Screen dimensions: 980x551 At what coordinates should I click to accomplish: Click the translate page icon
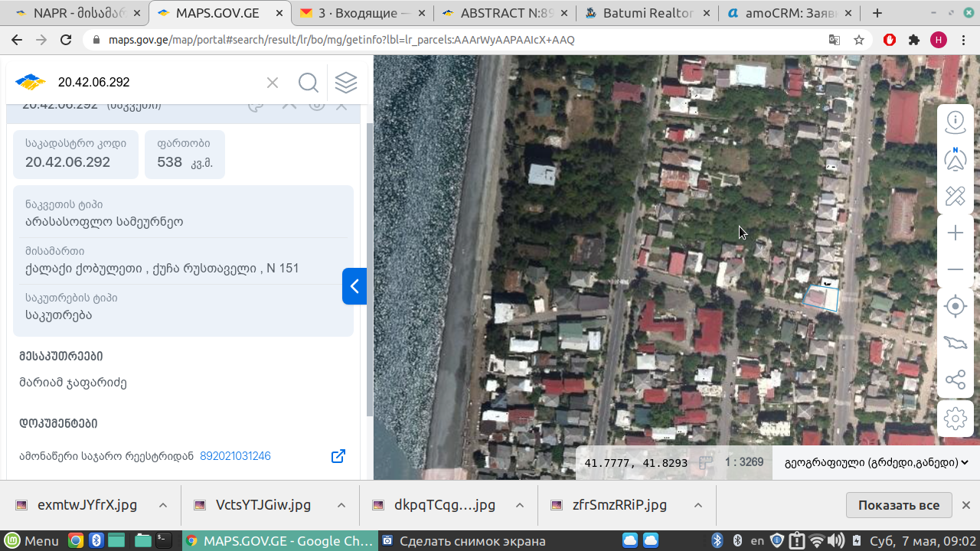tap(835, 40)
